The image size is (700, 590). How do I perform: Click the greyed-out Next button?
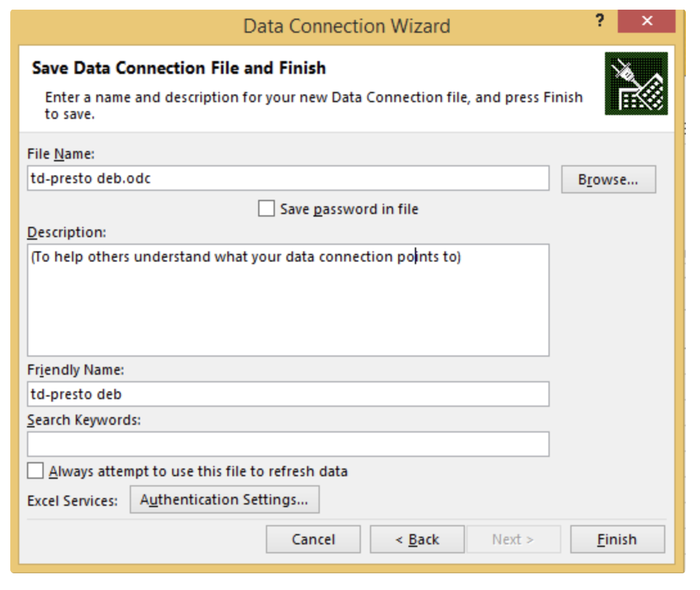[x=513, y=540]
